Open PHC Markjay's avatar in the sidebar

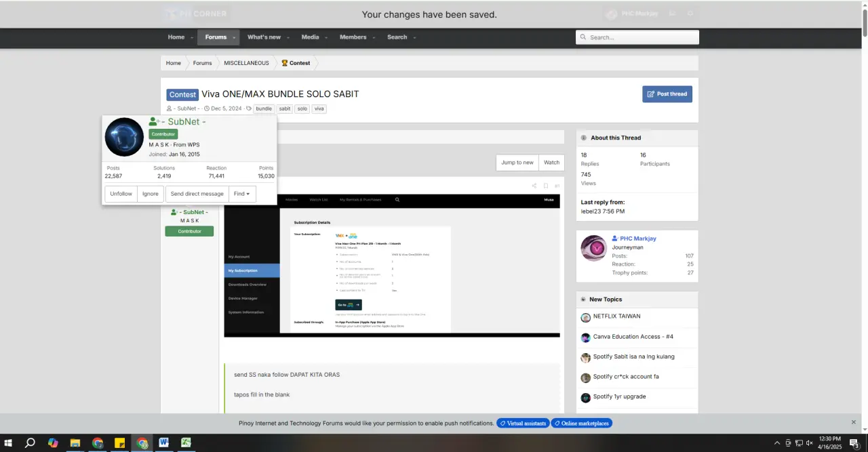594,248
